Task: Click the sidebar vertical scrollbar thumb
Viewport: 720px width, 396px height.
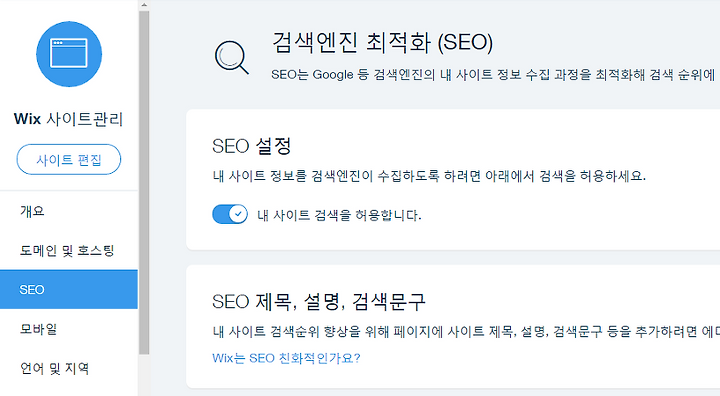Action: click(144, 182)
